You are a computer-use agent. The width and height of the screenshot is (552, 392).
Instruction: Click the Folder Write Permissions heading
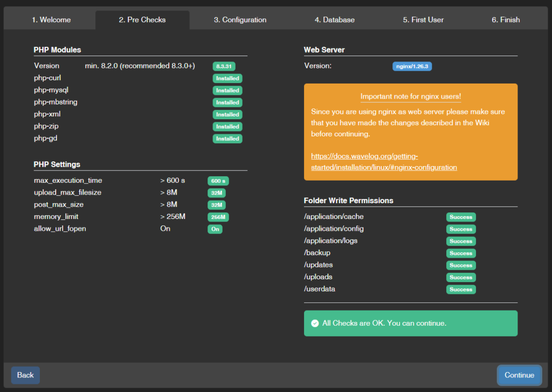(349, 201)
